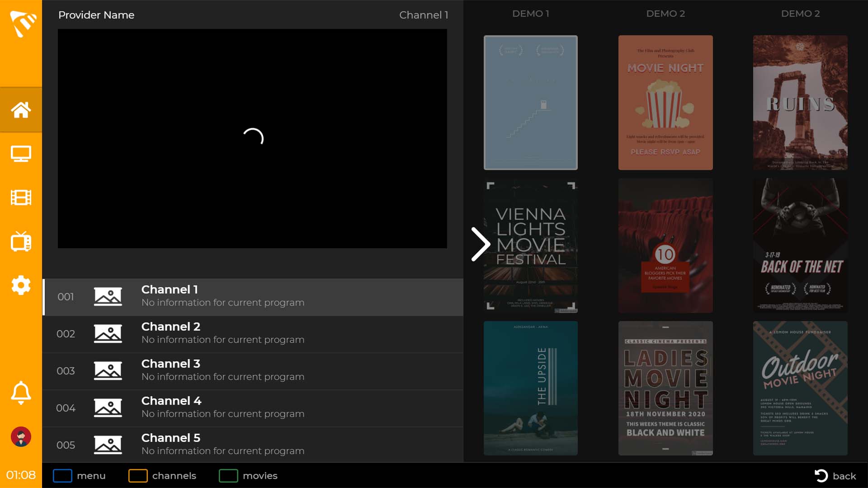The height and width of the screenshot is (488, 868).
Task: Expand the posters panel with the right chevron
Action: pyautogui.click(x=481, y=244)
